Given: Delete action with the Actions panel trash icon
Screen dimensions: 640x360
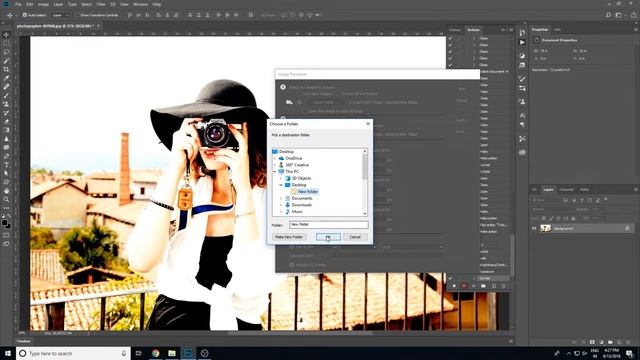Looking at the screenshot, I should (503, 286).
